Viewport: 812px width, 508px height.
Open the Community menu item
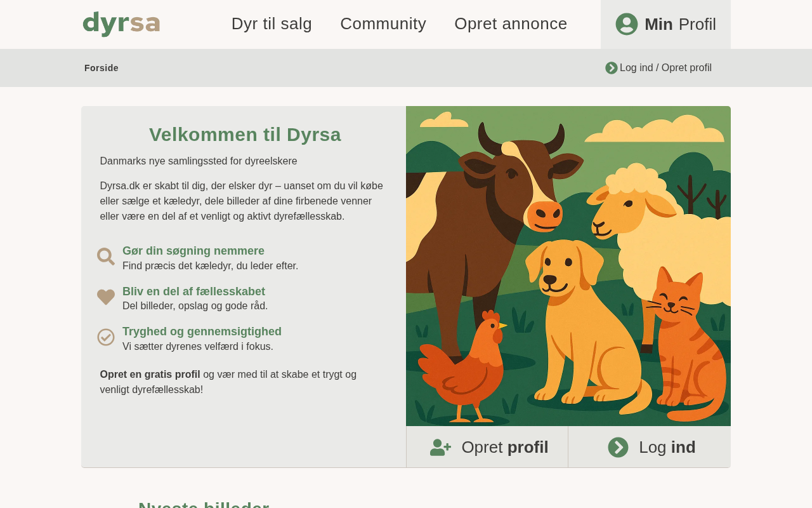point(383,23)
